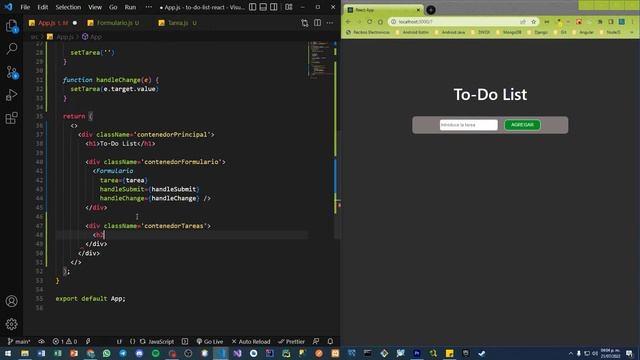640x360 pixels.
Task: Switch to the Tarea.js editor tab
Action: 178,23
